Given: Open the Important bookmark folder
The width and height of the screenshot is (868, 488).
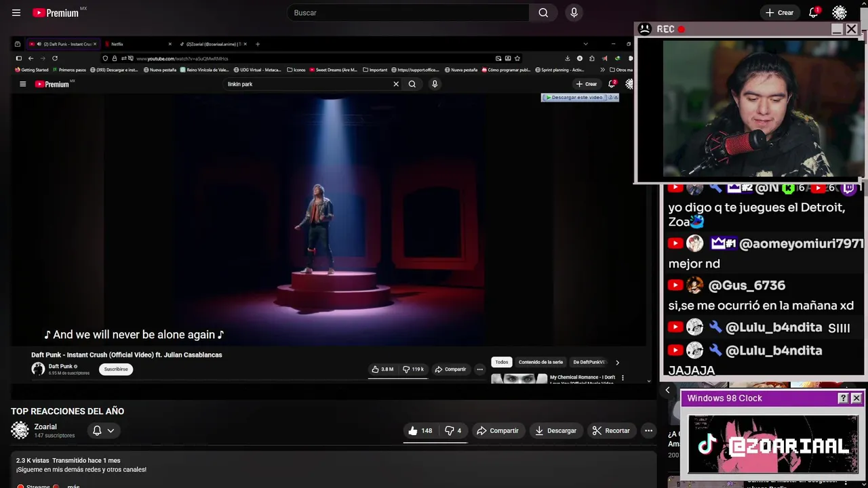Looking at the screenshot, I should tap(375, 70).
